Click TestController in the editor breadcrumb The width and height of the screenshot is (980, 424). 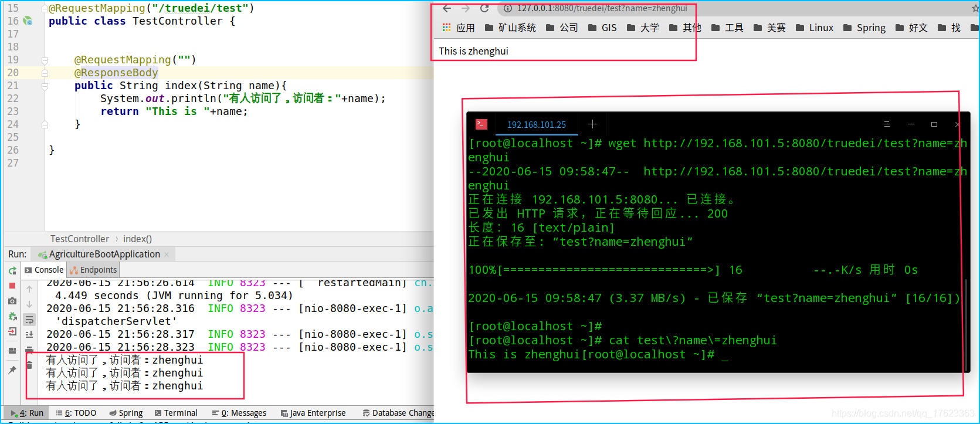pos(80,239)
